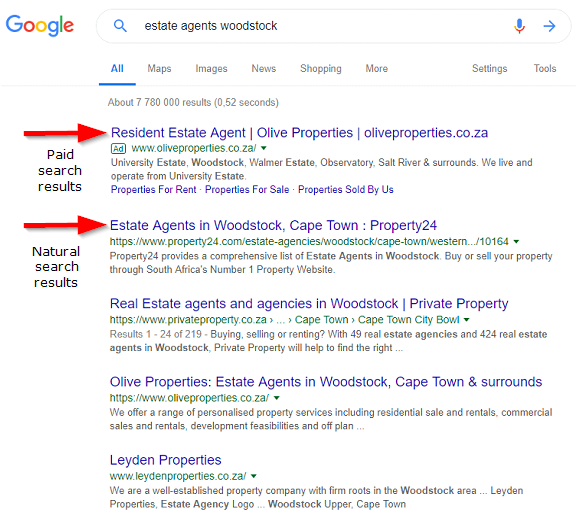576x520 pixels.
Task: Open the Tools option
Action: point(545,69)
